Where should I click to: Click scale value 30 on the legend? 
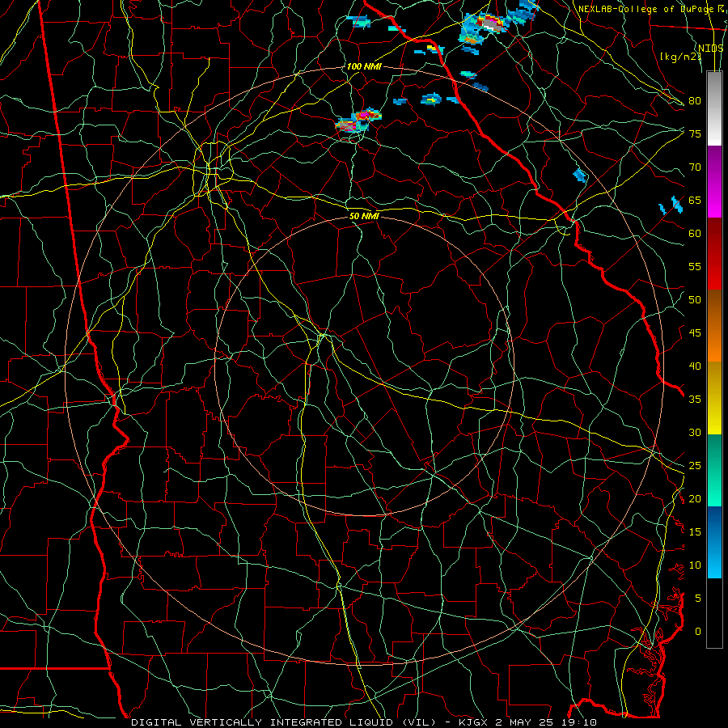695,432
